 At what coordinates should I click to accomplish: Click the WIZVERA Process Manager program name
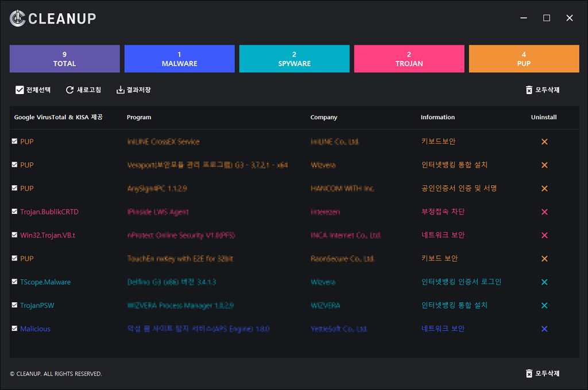pos(180,305)
